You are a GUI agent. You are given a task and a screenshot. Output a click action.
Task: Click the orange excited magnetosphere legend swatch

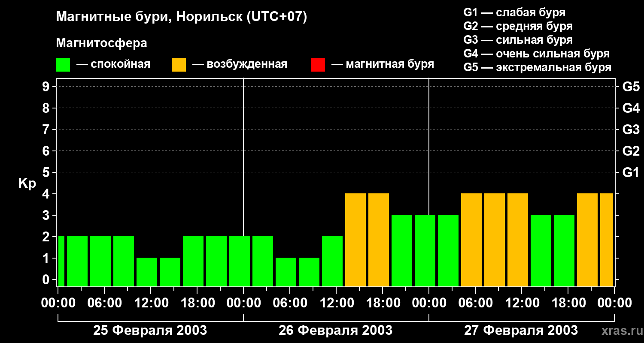coord(179,65)
